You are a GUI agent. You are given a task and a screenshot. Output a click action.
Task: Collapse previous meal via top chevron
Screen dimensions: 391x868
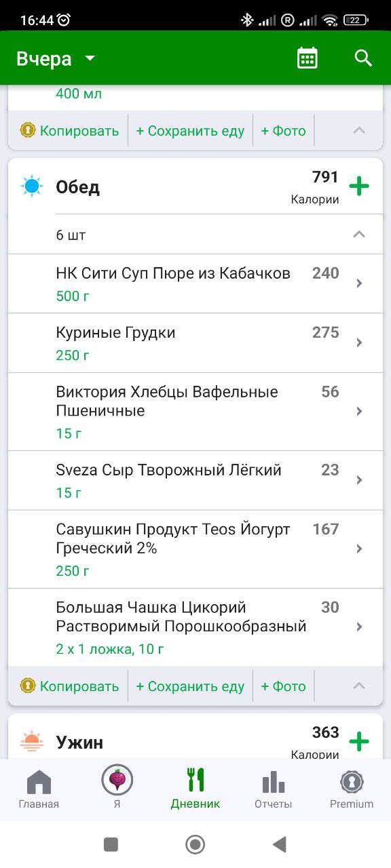[359, 131]
